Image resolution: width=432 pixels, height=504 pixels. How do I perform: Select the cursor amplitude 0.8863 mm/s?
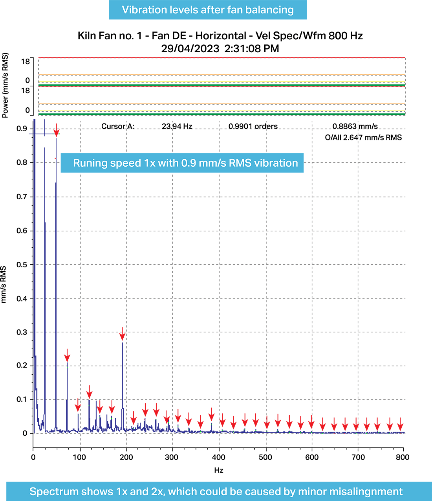(x=355, y=126)
